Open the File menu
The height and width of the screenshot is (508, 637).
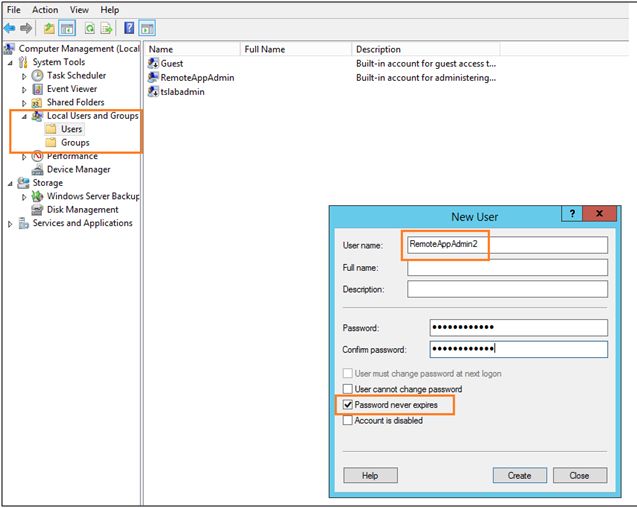coord(13,10)
